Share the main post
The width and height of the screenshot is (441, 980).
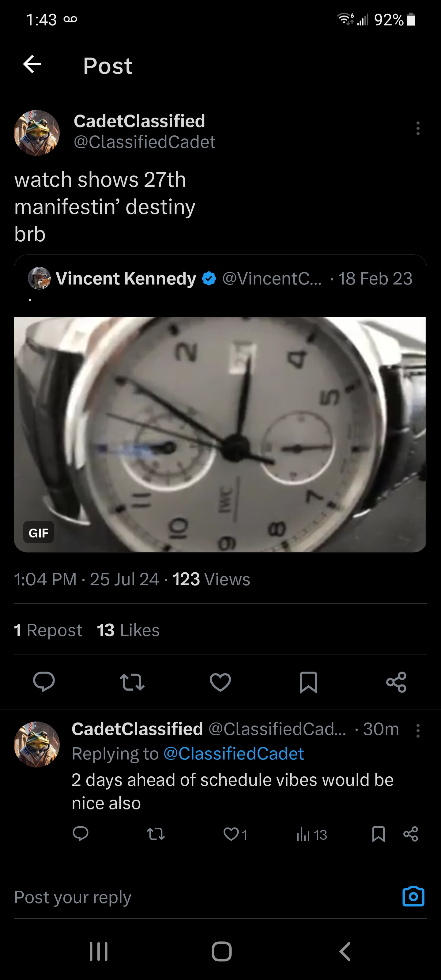point(396,682)
